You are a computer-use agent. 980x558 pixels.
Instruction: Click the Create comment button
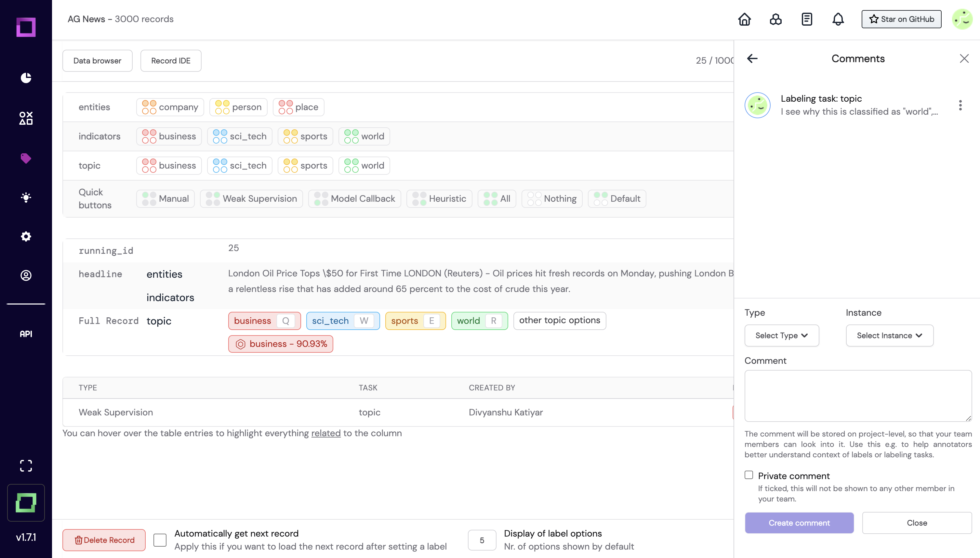[x=799, y=523]
